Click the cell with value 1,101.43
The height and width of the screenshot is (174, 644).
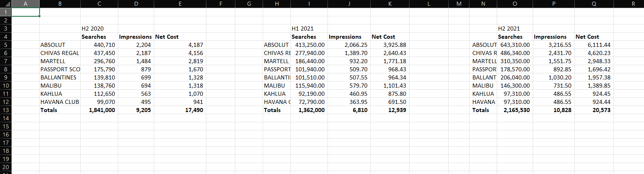[x=389, y=86]
